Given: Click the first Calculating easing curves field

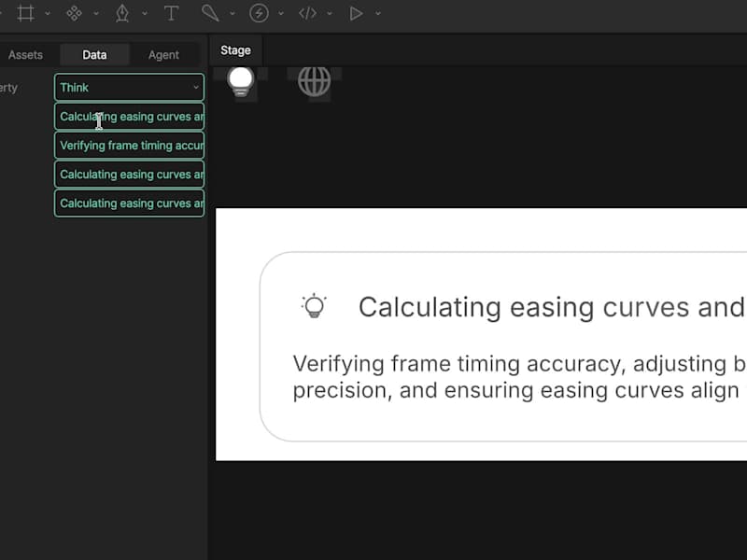Looking at the screenshot, I should 129,116.
